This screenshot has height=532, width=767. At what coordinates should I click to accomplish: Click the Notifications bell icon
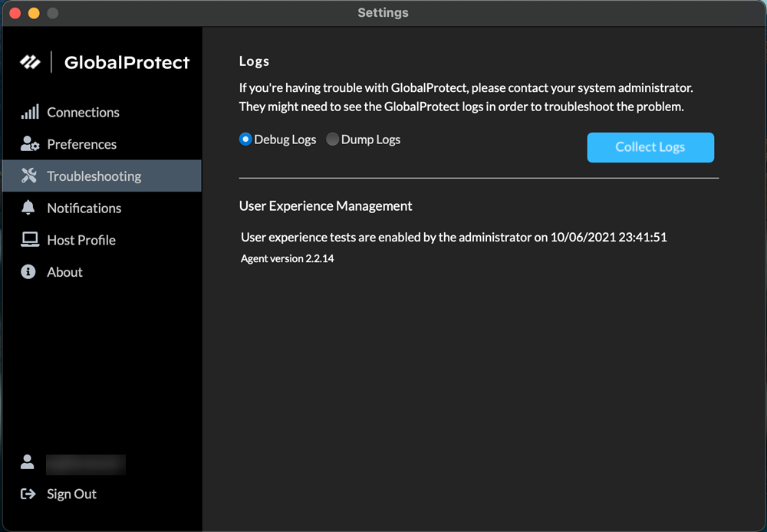click(x=28, y=208)
